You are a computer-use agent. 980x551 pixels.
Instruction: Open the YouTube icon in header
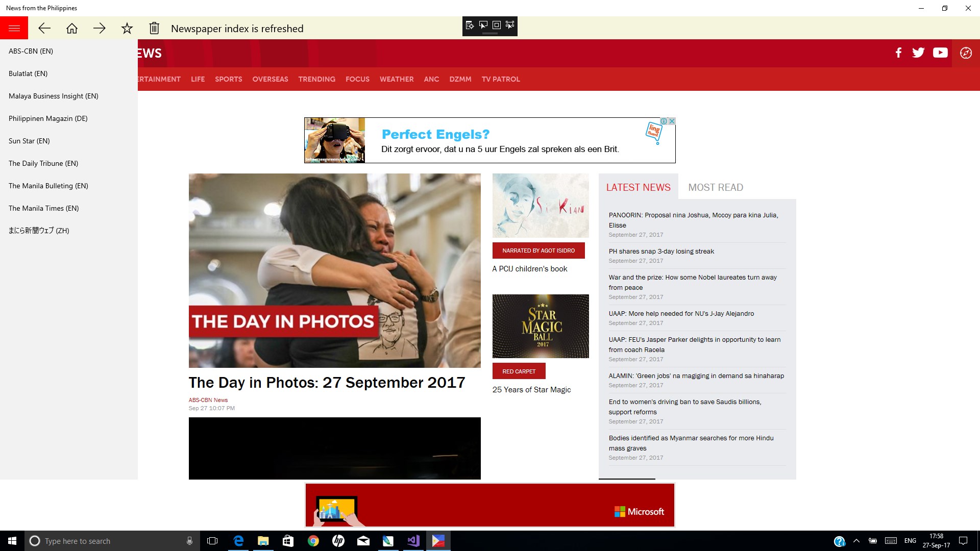pos(940,53)
